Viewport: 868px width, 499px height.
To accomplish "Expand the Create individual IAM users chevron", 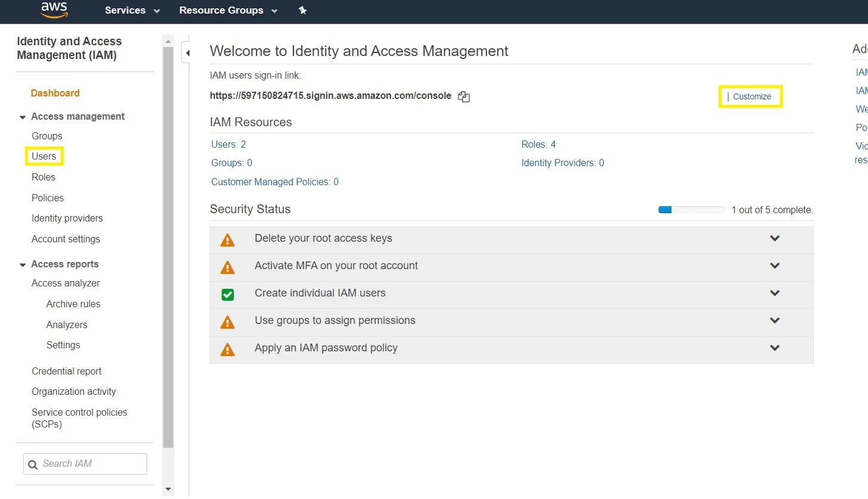I will click(775, 293).
